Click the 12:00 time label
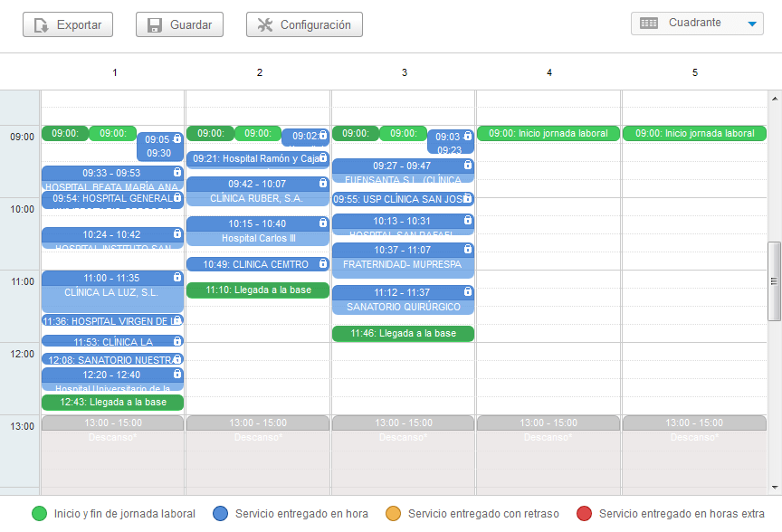782x532 pixels. coord(23,354)
